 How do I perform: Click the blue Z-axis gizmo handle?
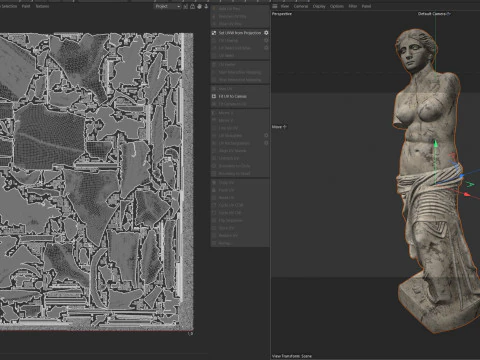point(461,175)
